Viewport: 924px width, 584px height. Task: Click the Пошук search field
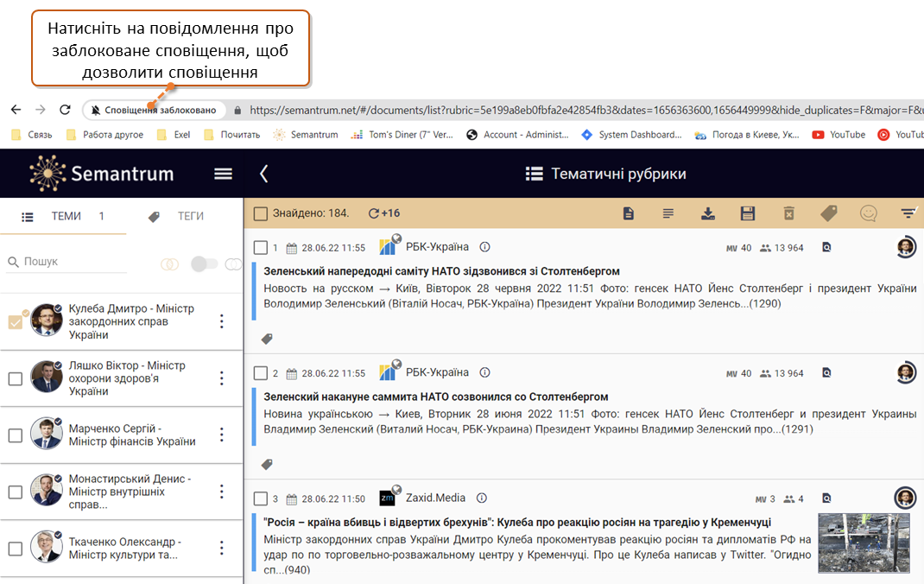click(66, 262)
